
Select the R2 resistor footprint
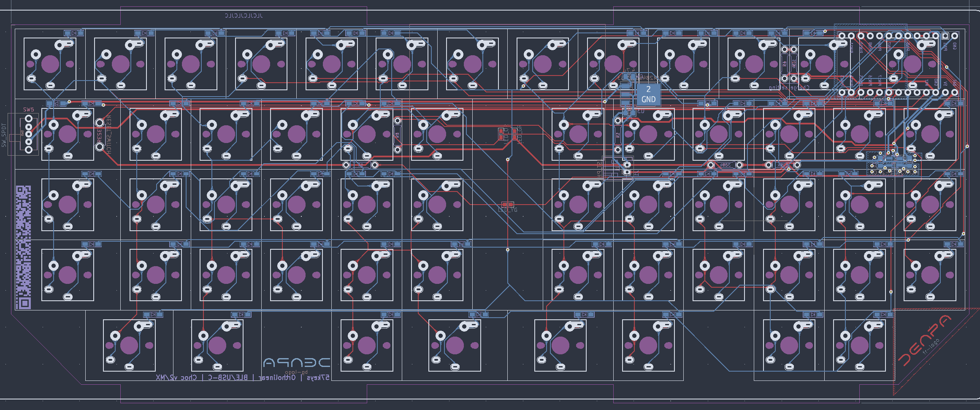[618, 135]
